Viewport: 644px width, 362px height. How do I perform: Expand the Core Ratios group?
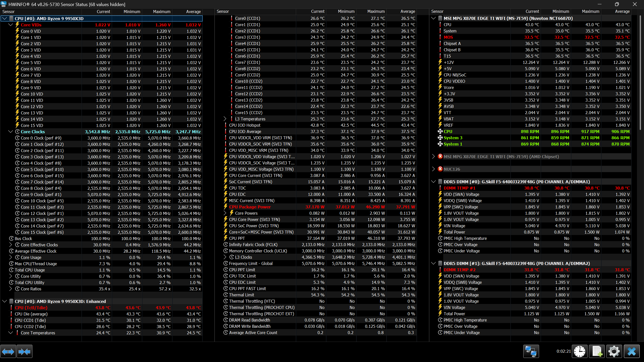11,289
